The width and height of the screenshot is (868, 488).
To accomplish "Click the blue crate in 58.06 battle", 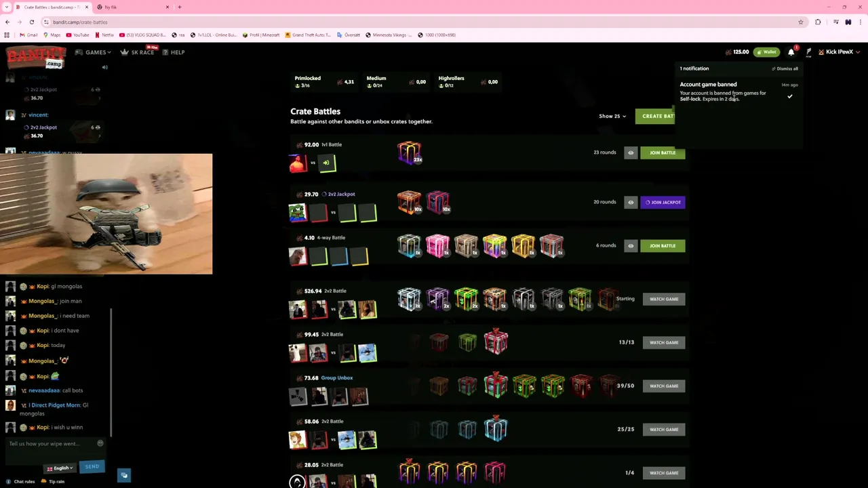I will click(496, 429).
